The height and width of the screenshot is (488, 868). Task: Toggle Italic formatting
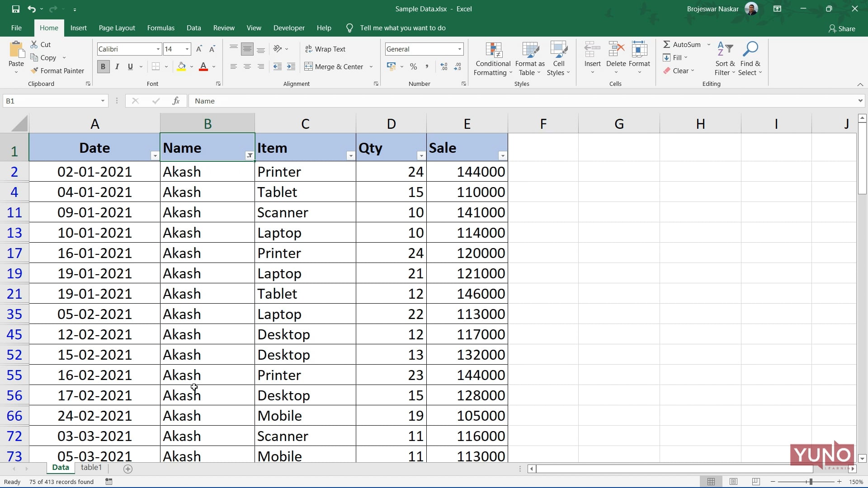pyautogui.click(x=117, y=66)
